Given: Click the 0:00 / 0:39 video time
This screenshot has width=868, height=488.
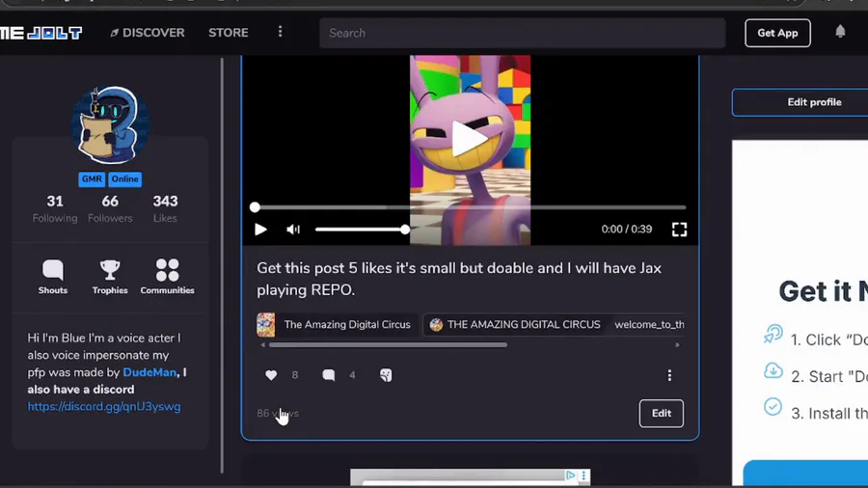Looking at the screenshot, I should pyautogui.click(x=627, y=230).
